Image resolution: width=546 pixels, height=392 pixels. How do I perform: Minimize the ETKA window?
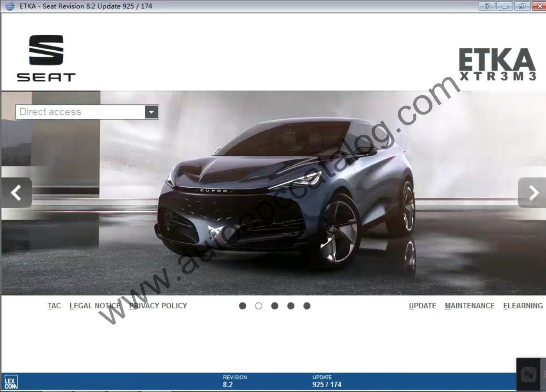point(504,6)
